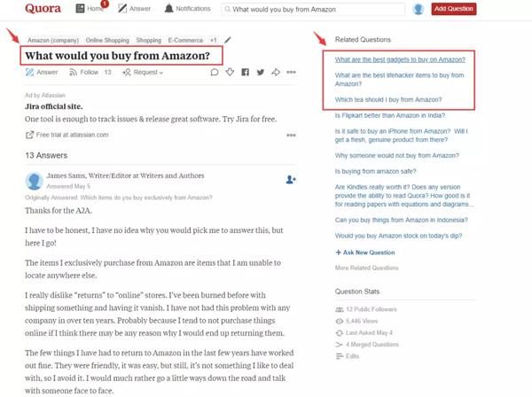Open the Request dropdown
Screen dimensions: 532x397
(x=143, y=72)
